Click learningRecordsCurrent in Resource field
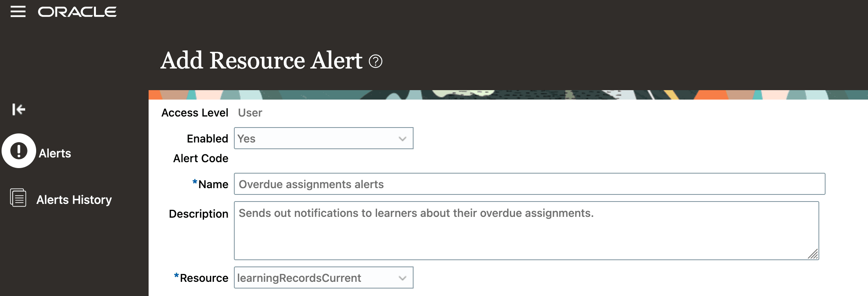868x296 pixels. coord(299,278)
